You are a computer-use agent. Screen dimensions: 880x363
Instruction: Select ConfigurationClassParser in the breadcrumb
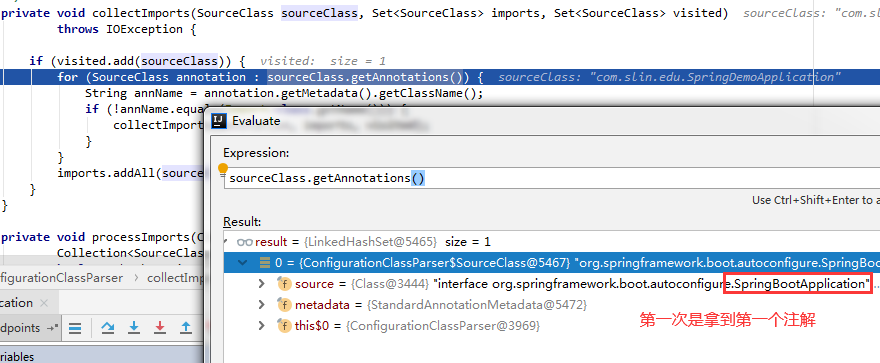click(61, 278)
